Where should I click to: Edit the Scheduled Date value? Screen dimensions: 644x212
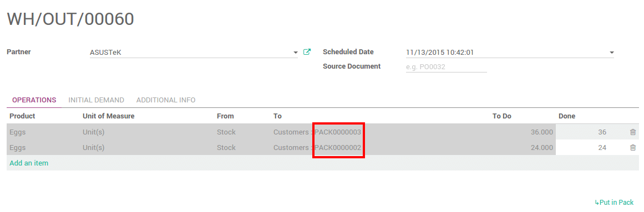(x=509, y=53)
